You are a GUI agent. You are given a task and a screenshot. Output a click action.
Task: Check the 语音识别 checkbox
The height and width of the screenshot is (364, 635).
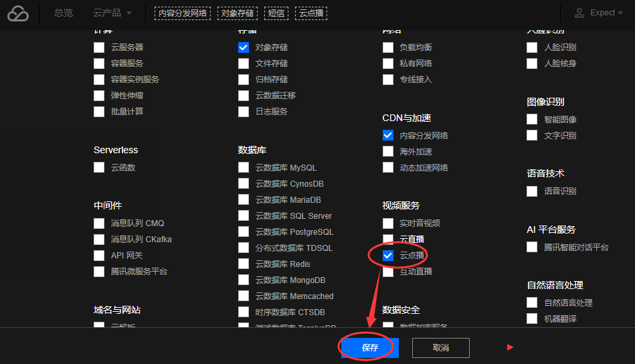click(532, 191)
